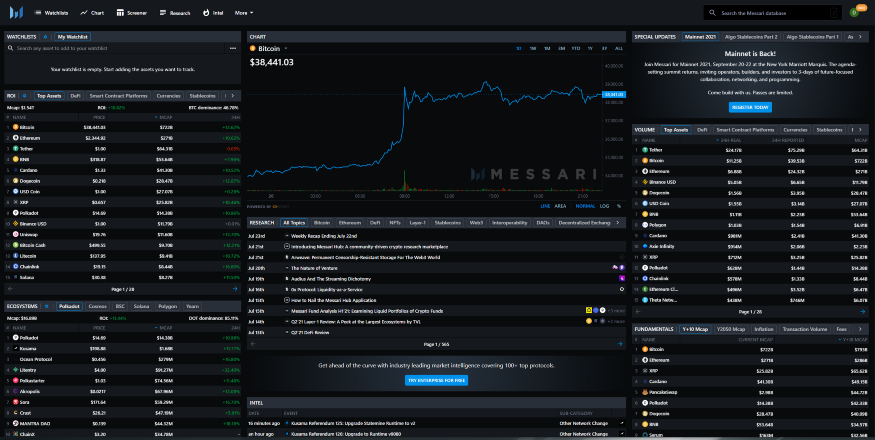Open Algo Stablecoins Part 2 update tab
Screen dimensions: 875x440
point(750,37)
